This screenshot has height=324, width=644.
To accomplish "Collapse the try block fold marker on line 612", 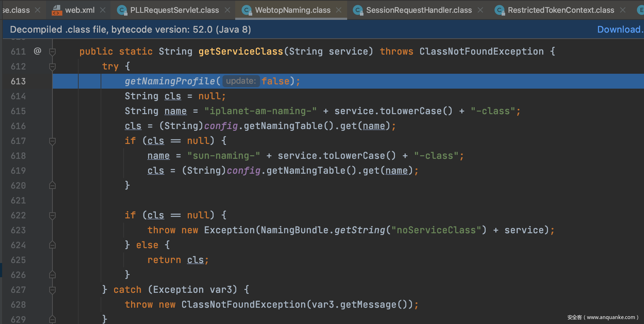I will 52,67.
